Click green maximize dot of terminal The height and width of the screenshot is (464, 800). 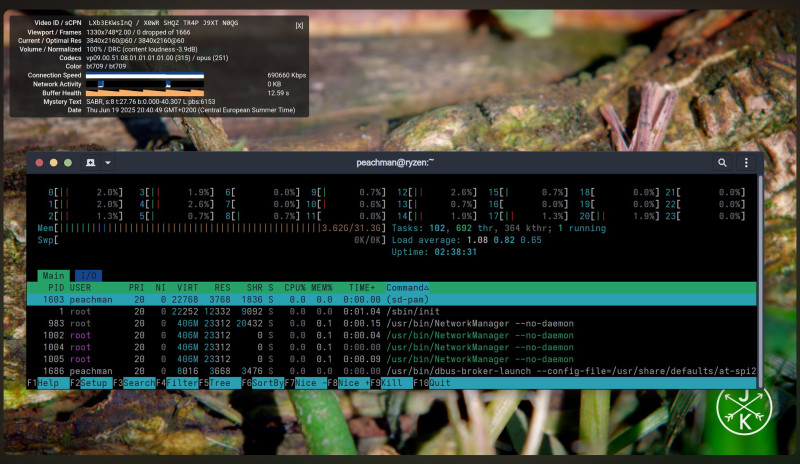68,163
